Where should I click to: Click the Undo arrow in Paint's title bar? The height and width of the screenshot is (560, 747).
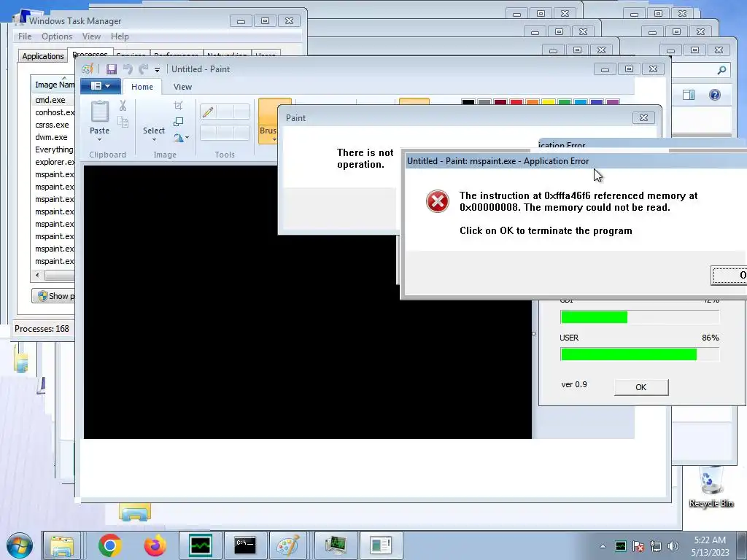(128, 69)
